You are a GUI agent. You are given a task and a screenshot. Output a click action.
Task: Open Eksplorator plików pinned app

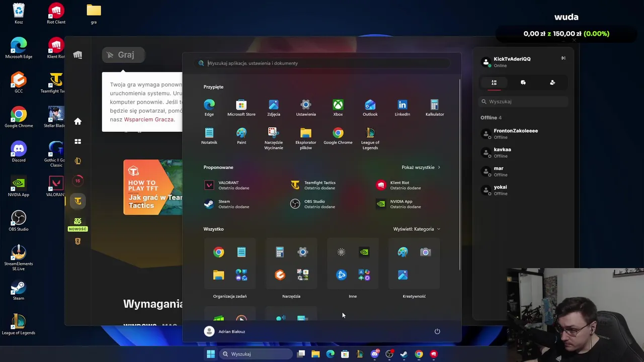306,138
